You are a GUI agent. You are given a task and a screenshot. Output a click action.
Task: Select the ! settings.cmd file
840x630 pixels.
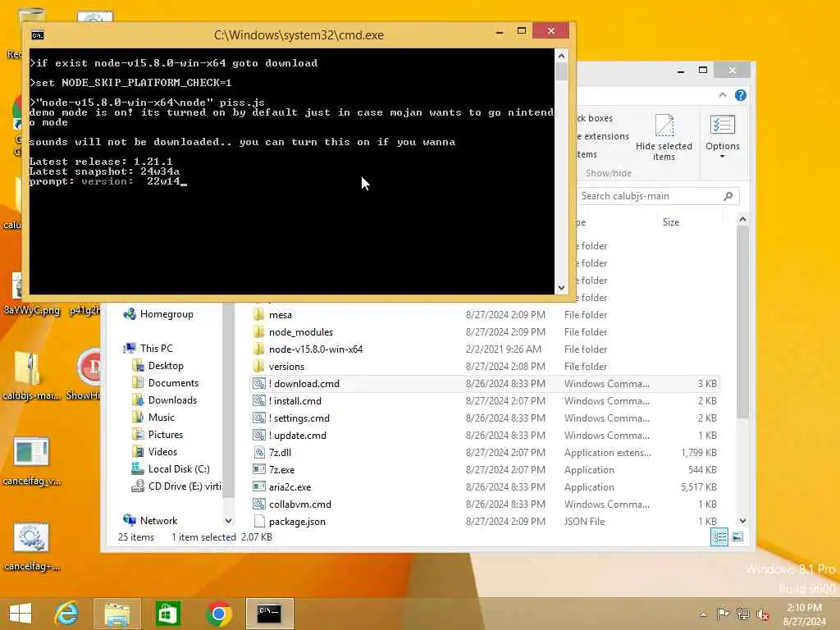coord(486,418)
